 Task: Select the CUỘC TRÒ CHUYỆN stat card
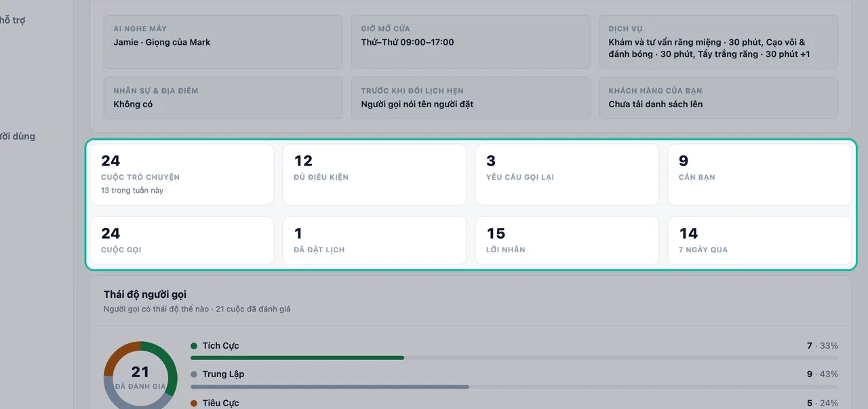coord(182,174)
